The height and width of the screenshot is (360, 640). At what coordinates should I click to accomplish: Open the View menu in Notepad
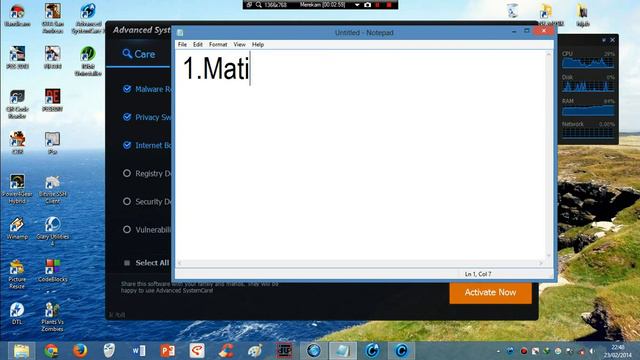[x=239, y=44]
